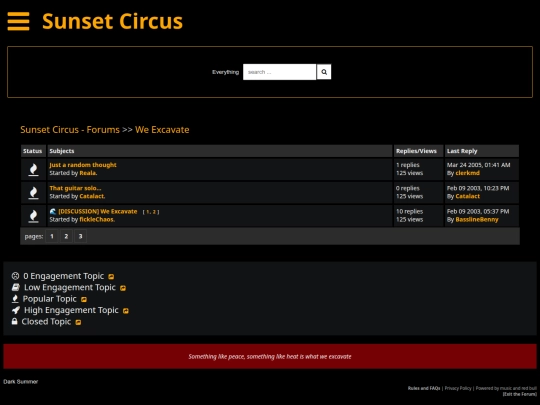540x405 pixels.
Task: Open last-reply author clerkmd's profile
Action: 467,173
